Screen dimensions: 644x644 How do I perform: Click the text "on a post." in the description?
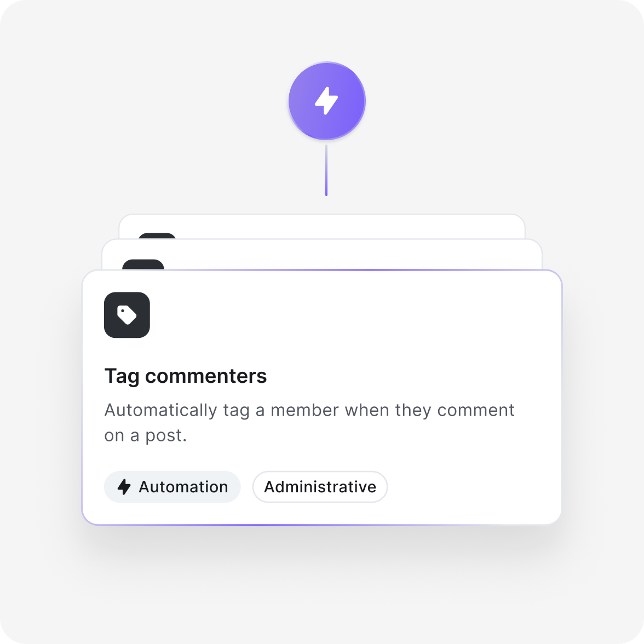146,436
